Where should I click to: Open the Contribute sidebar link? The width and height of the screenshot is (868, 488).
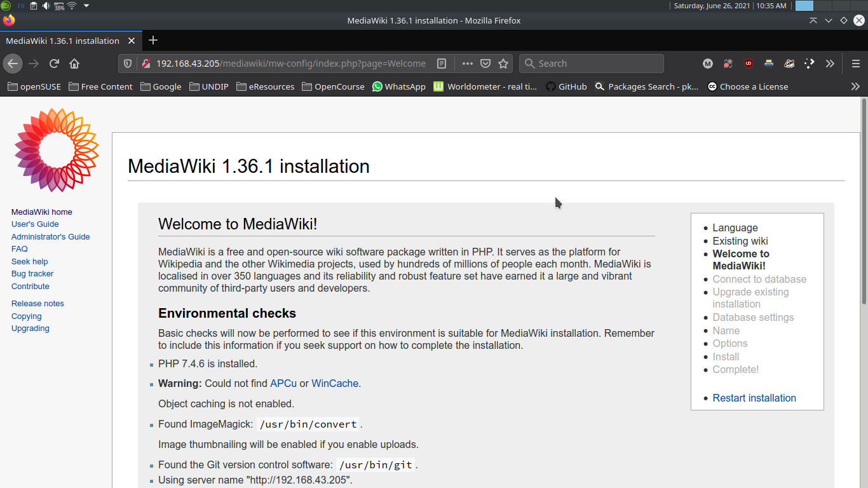(31, 287)
